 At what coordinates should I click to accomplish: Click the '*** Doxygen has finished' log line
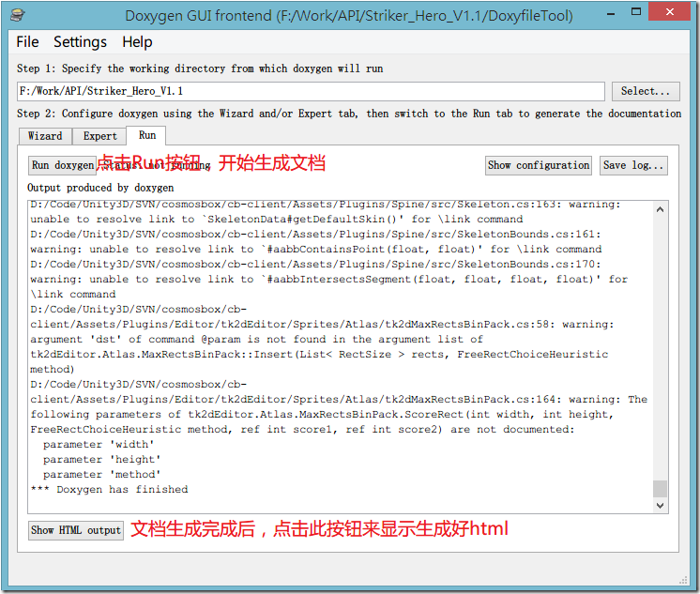[x=110, y=490]
